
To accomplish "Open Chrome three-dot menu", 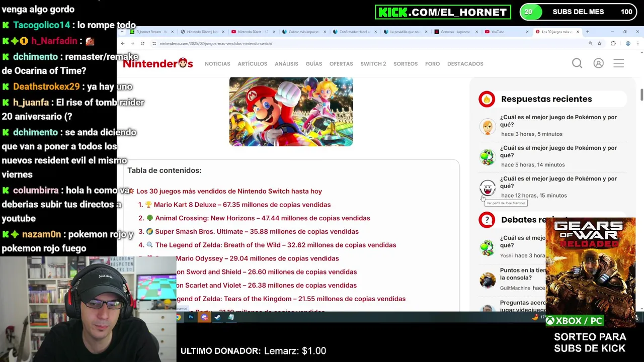I will pyautogui.click(x=638, y=43).
